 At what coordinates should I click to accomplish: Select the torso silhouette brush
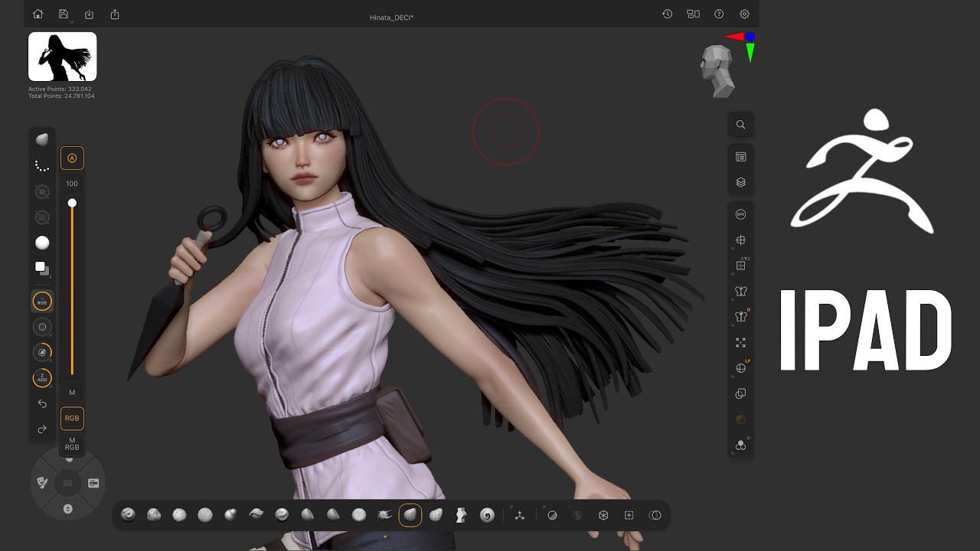pyautogui.click(x=461, y=515)
